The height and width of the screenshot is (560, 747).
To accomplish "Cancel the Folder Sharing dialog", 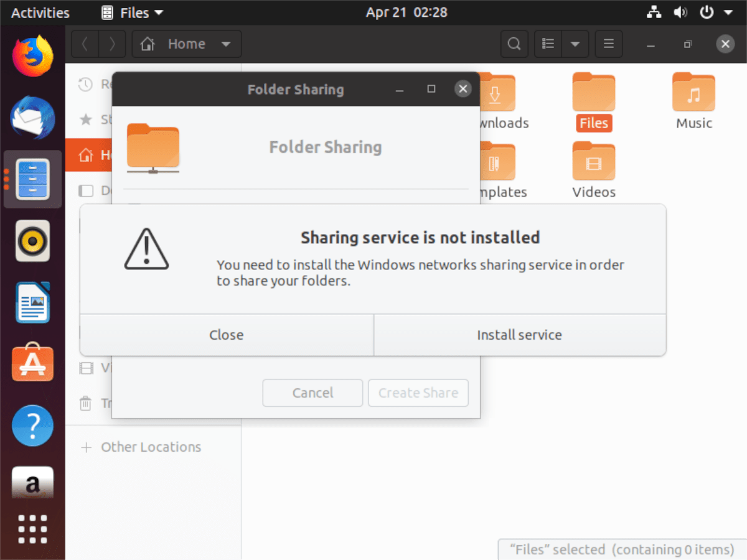I will [312, 393].
